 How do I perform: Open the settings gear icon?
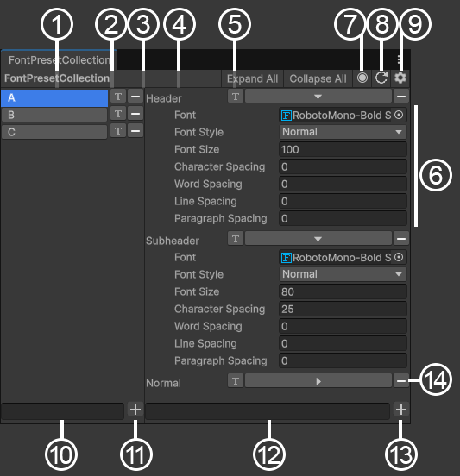coord(400,78)
